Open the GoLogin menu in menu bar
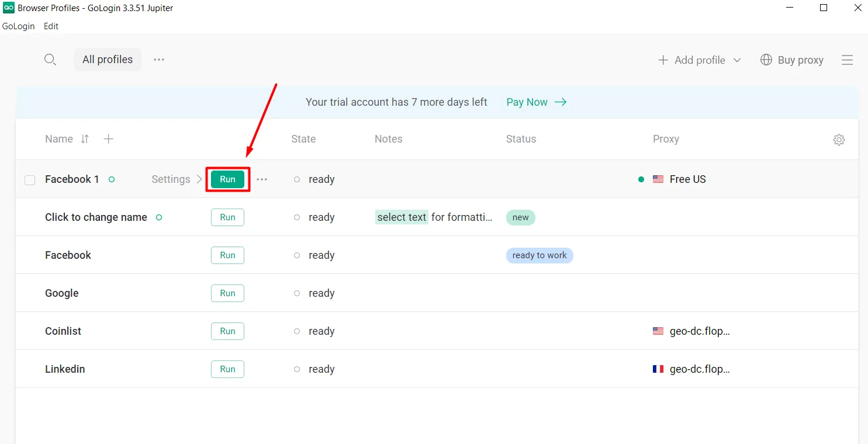 click(19, 26)
